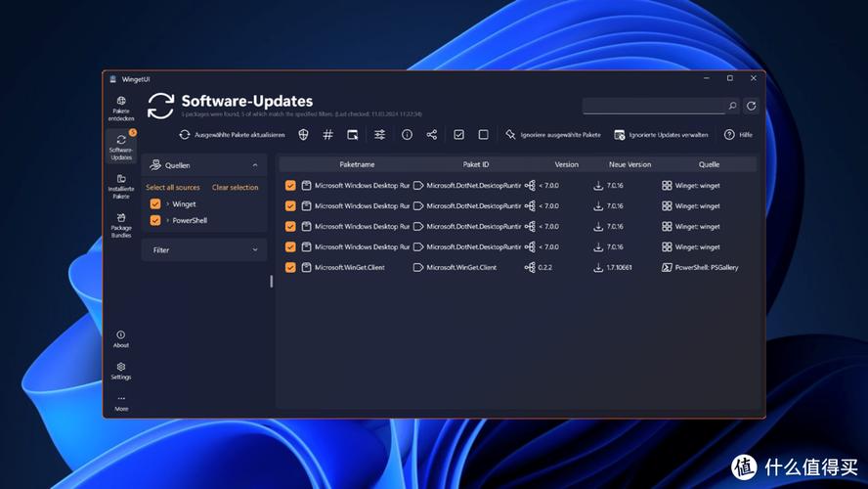Click new version value 1.7.10661
Image resolution: width=868 pixels, height=489 pixels.
click(619, 267)
